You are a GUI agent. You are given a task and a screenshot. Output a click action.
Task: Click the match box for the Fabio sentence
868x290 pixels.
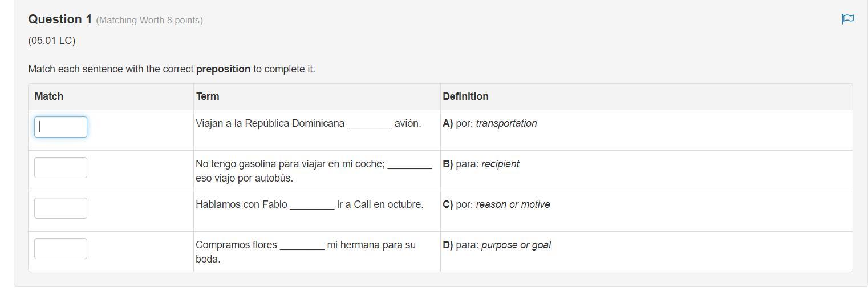[x=60, y=208]
